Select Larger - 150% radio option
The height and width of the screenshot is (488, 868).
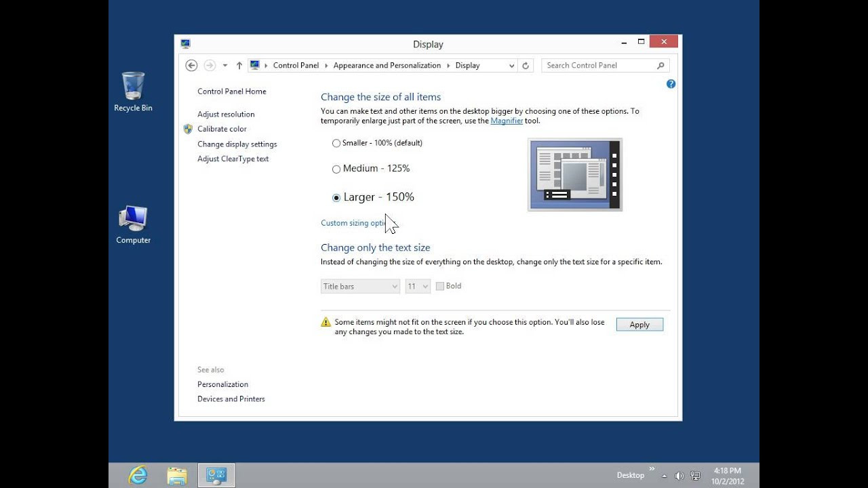coord(336,198)
